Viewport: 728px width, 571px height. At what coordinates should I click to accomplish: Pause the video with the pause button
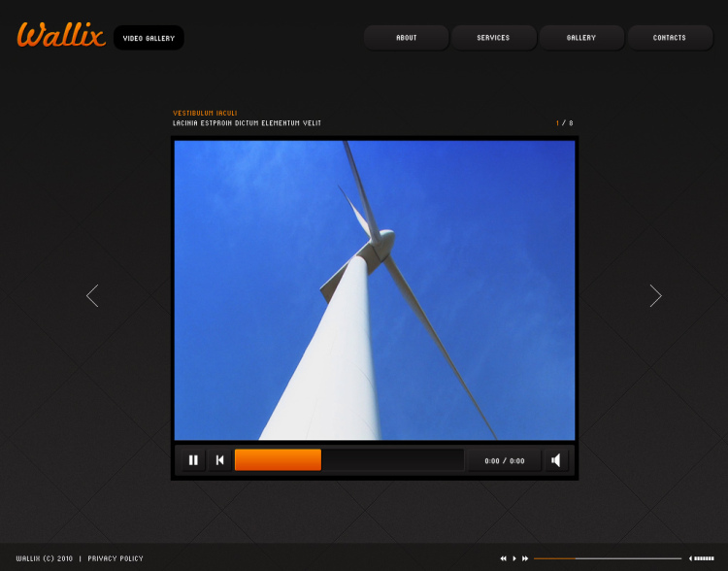click(x=193, y=460)
